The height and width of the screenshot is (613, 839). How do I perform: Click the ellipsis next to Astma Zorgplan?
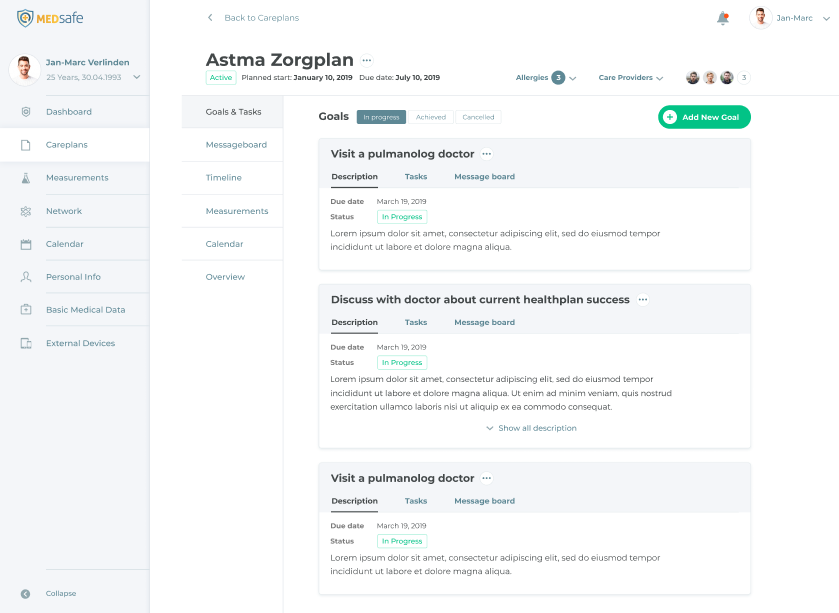(367, 61)
